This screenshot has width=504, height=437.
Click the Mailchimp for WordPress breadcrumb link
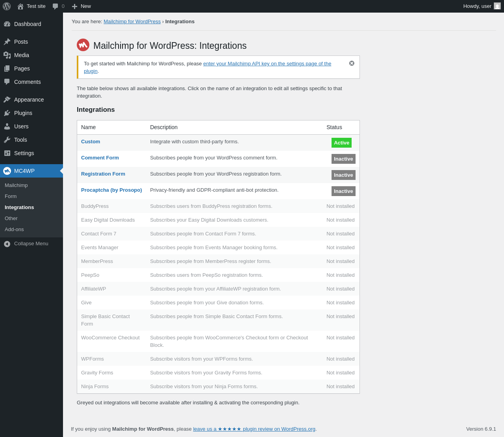pos(132,22)
